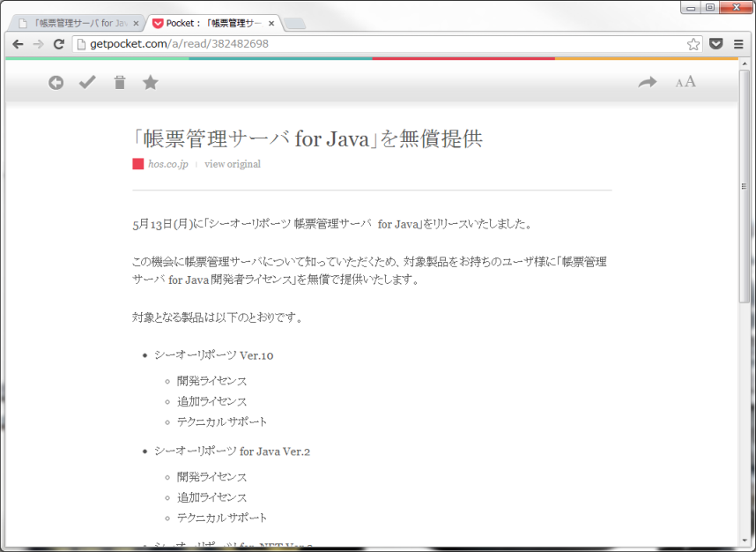756x552 pixels.
Task: Close the Pocket tab
Action: (271, 23)
